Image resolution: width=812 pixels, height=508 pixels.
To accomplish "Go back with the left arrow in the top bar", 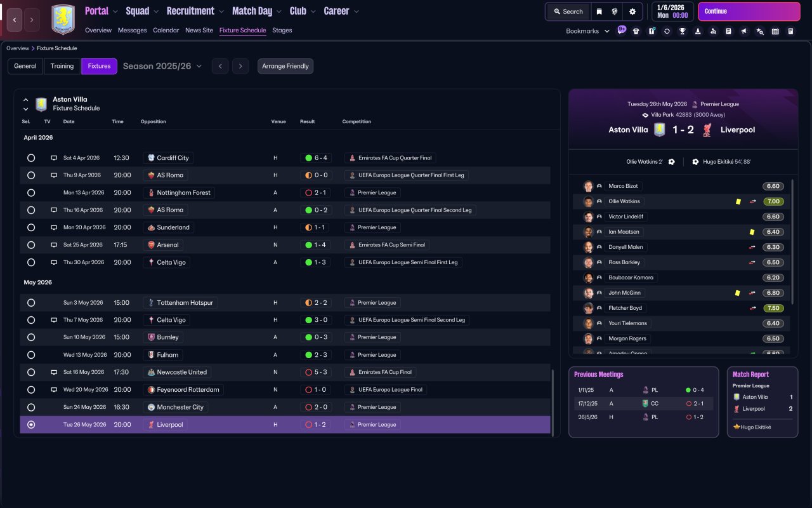I will point(15,20).
